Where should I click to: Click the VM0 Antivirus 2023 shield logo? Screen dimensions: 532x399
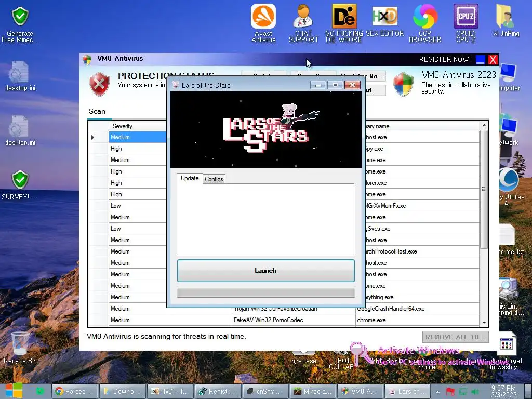(403, 84)
